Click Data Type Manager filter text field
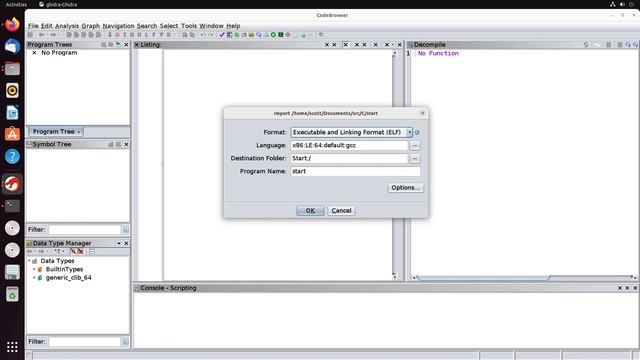 84,342
